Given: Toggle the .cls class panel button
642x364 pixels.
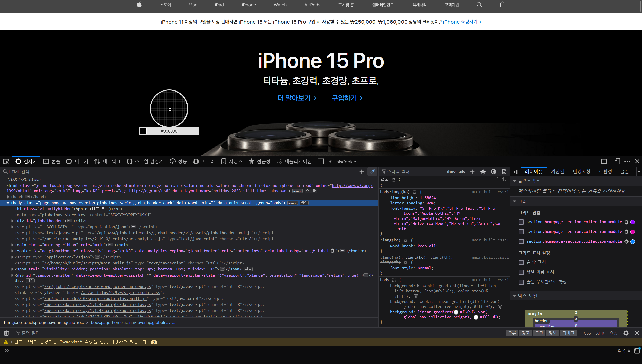Looking at the screenshot, I should coord(462,172).
